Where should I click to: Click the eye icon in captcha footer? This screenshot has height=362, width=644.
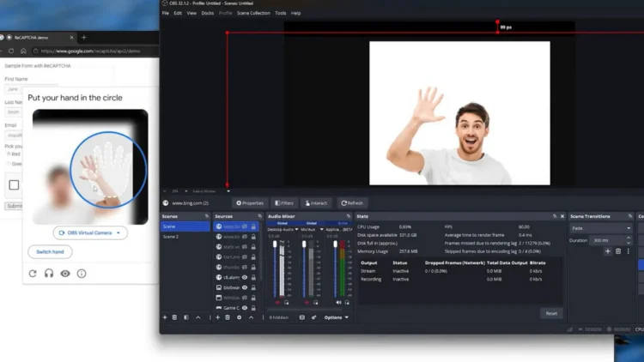[65, 274]
